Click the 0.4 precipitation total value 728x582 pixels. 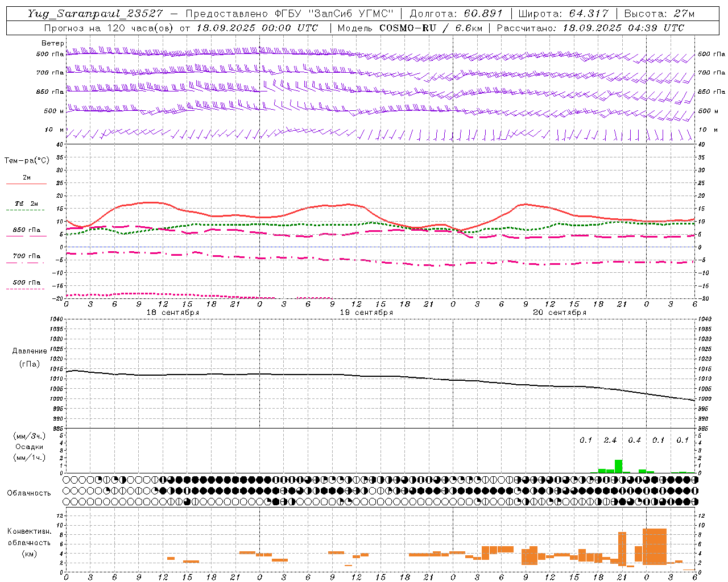click(634, 440)
